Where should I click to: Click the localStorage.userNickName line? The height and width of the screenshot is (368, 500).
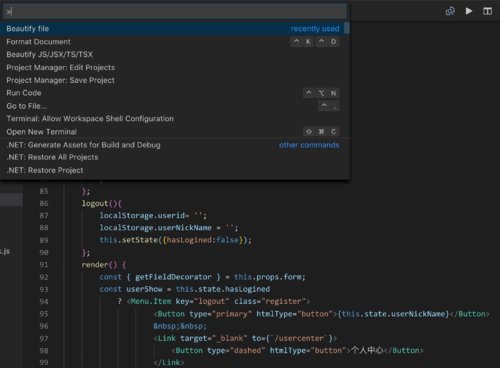[169, 228]
